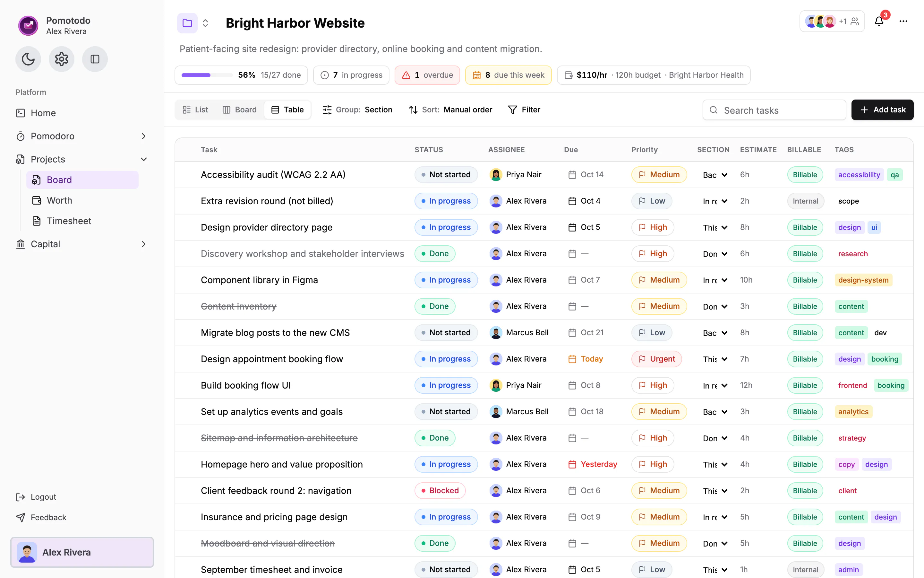
Task: Open the Group: Section control
Action: [357, 110]
